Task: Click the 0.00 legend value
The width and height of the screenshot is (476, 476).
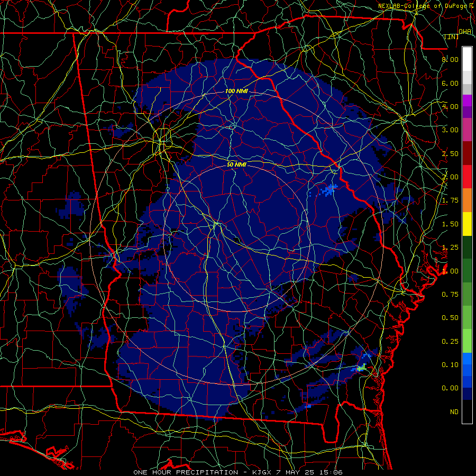Action: pyautogui.click(x=450, y=388)
